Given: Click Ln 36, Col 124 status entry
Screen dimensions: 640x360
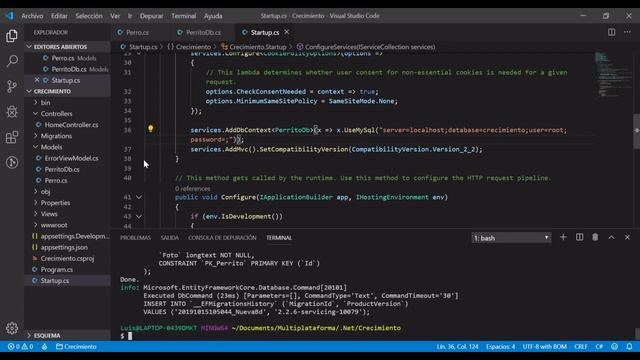Looking at the screenshot, I should point(457,347).
